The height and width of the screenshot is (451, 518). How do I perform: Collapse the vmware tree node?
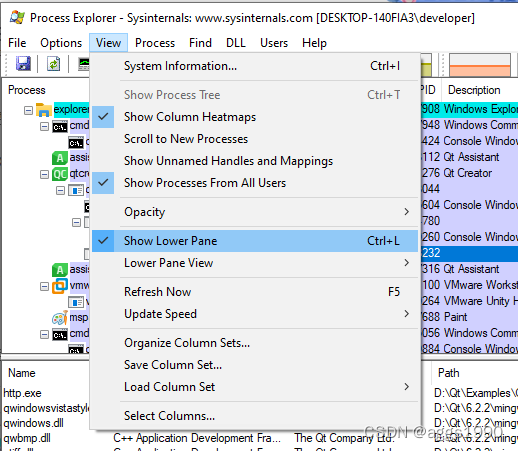click(x=44, y=286)
